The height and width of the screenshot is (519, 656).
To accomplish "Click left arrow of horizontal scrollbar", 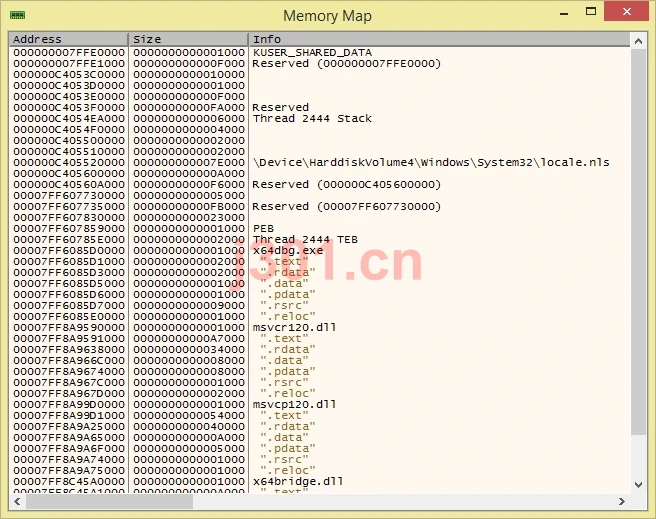I will pyautogui.click(x=17, y=501).
